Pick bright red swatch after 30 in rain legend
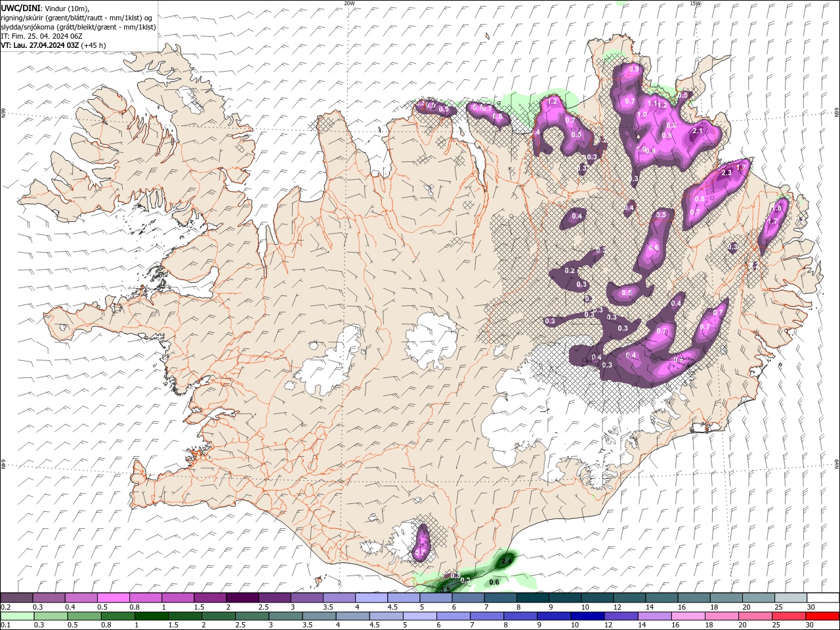The height and width of the screenshot is (630, 840). pyautogui.click(x=822, y=616)
